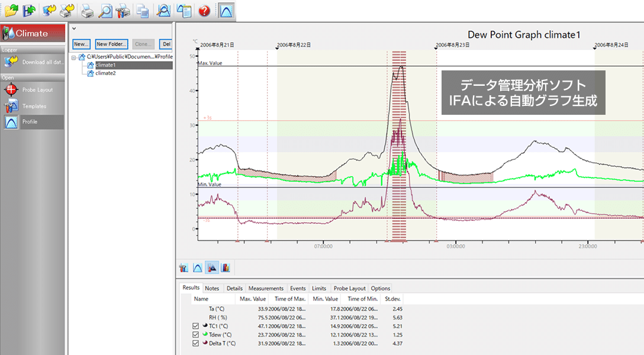Select climate2 in the profile tree
The width and height of the screenshot is (644, 355).
point(105,73)
